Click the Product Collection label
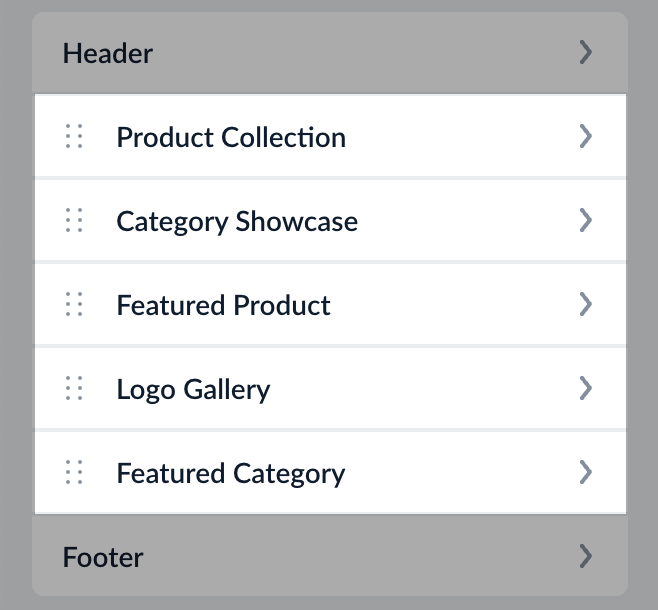 [231, 137]
